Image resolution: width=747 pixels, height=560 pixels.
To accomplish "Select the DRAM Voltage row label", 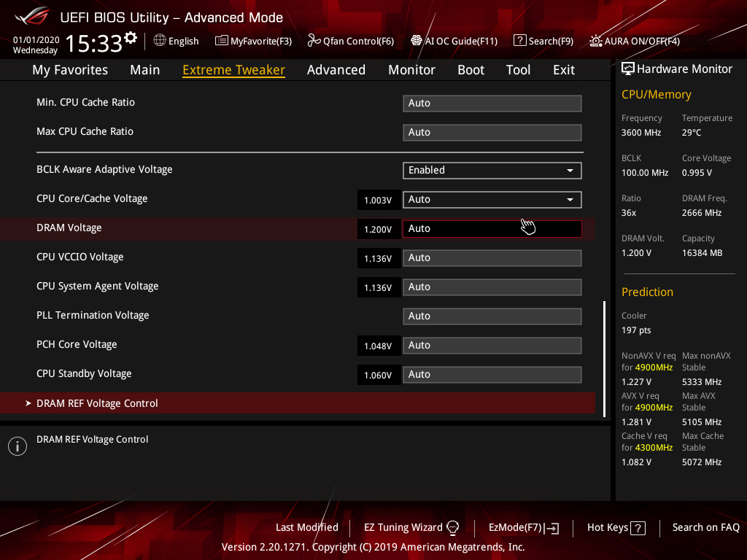I will [69, 228].
